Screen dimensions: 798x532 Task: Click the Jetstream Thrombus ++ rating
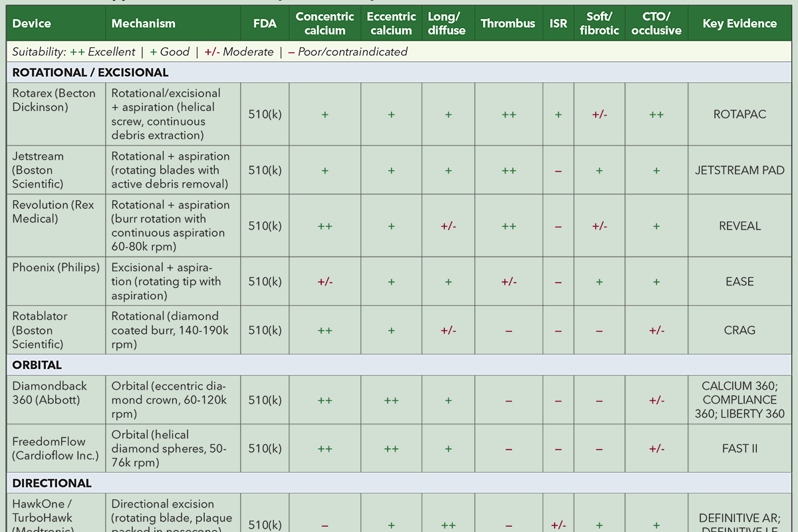[x=508, y=170]
